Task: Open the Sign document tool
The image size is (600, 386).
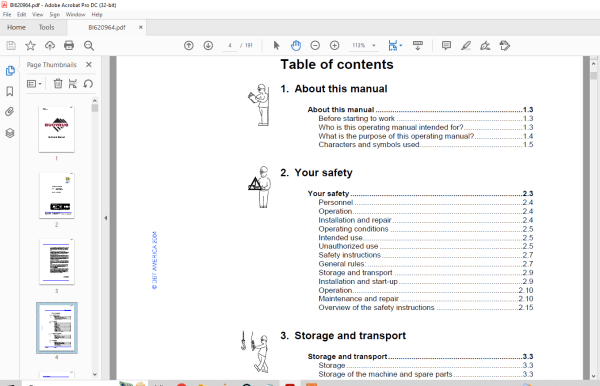Action: pyautogui.click(x=485, y=46)
